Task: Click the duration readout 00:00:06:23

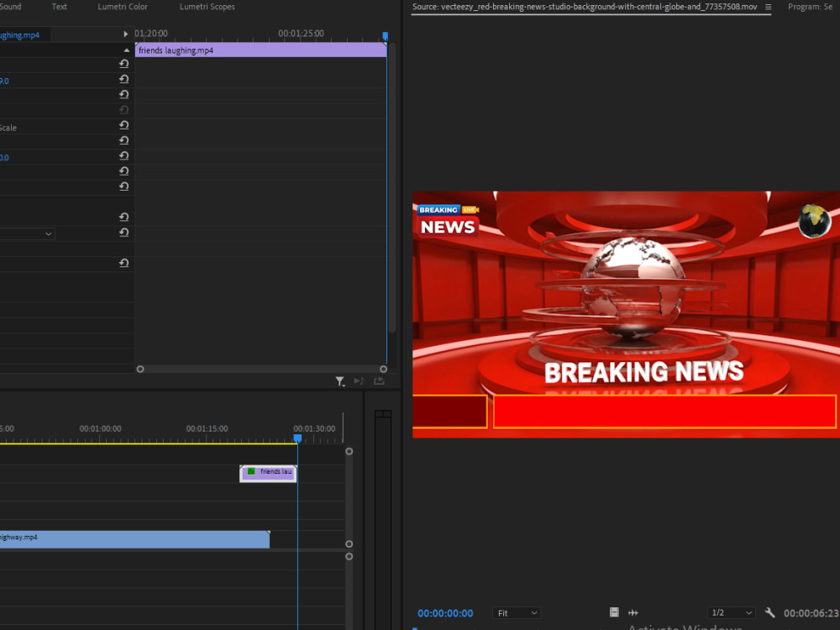Action: 811,613
